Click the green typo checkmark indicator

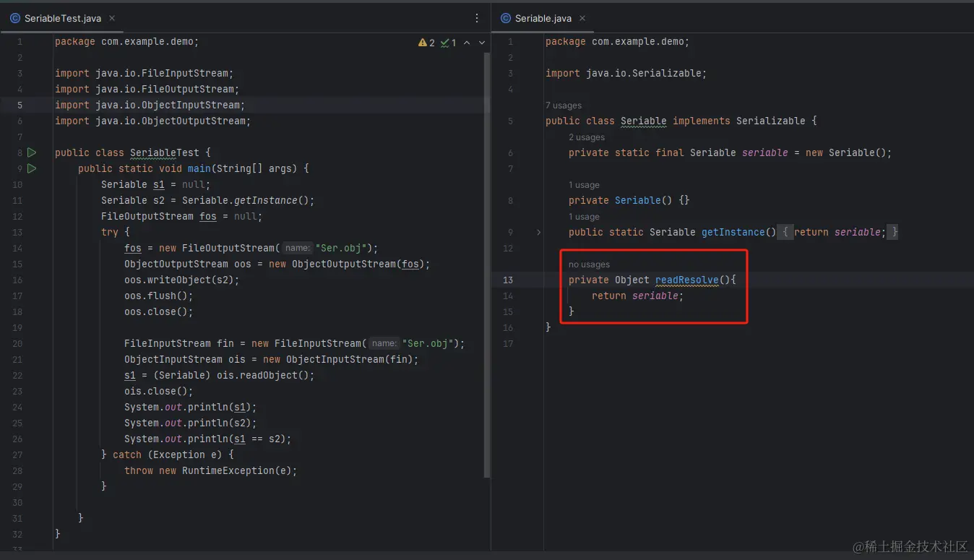pyautogui.click(x=445, y=43)
